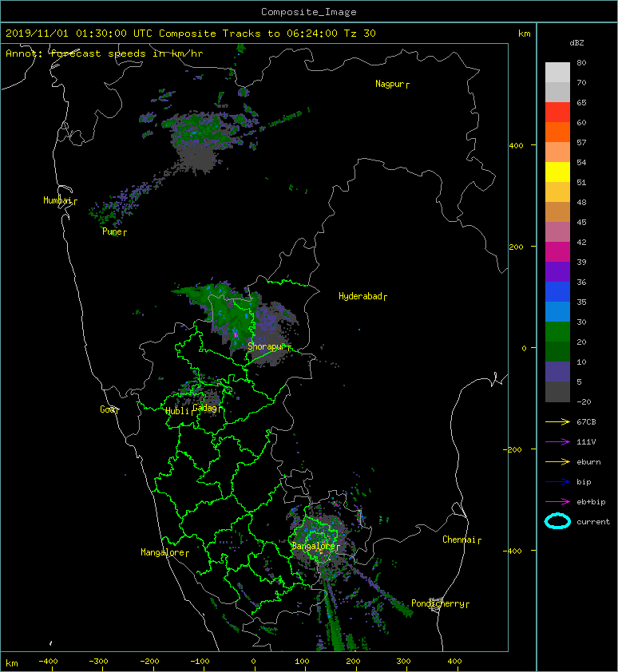Click the dark gray -20 dBZ band

tap(557, 392)
